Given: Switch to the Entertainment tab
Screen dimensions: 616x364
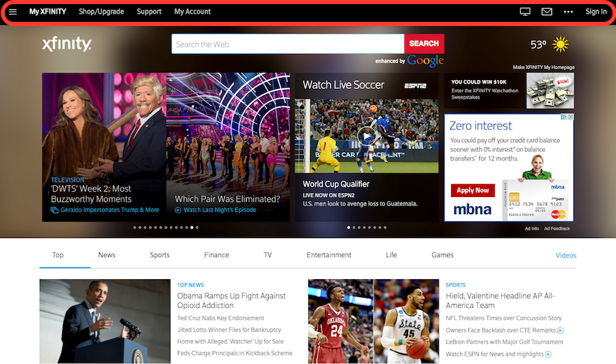Looking at the screenshot, I should [329, 255].
